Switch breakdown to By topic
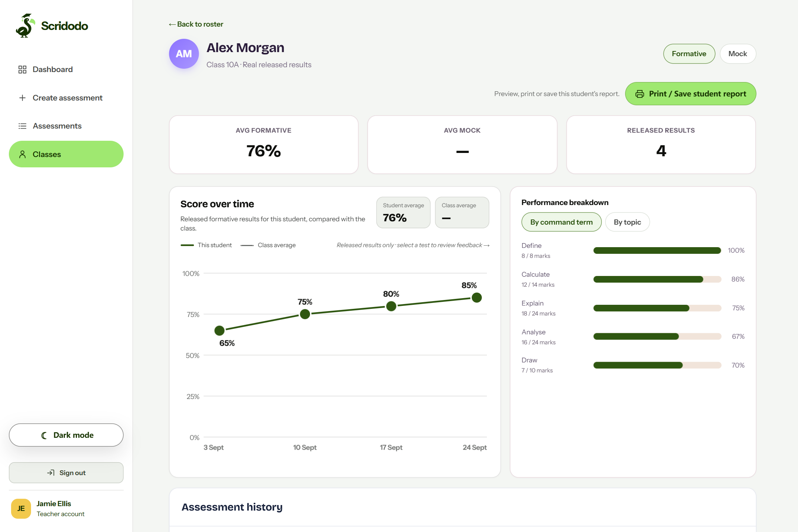798x532 pixels. [627, 222]
